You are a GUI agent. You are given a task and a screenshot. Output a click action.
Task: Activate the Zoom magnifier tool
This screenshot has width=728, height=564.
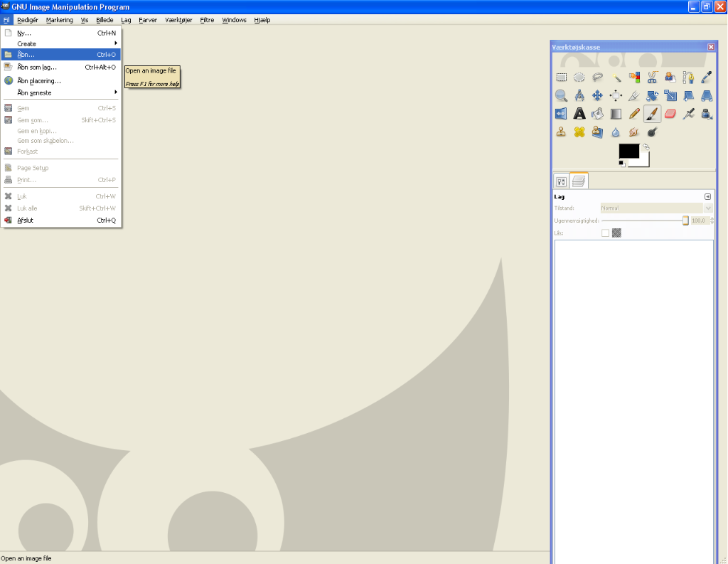point(561,95)
